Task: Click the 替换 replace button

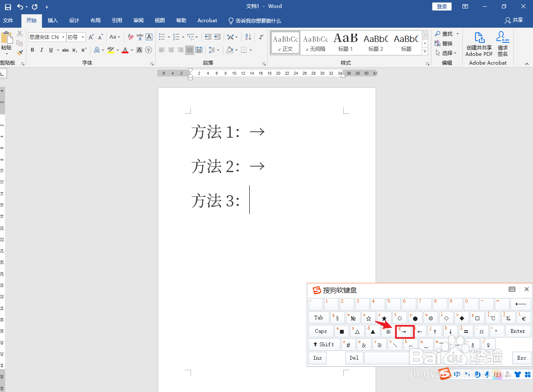Action: coord(444,43)
